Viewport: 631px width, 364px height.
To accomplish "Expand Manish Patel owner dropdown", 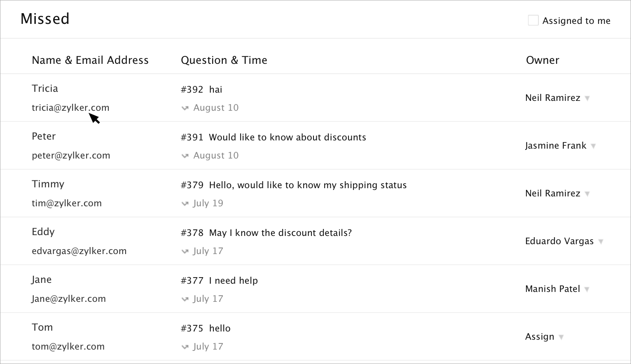I will tap(587, 289).
